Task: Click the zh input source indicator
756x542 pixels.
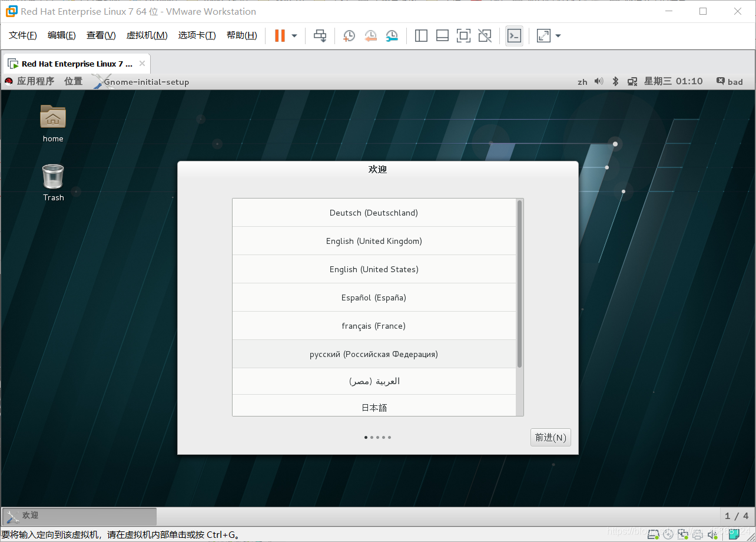Action: coord(582,82)
